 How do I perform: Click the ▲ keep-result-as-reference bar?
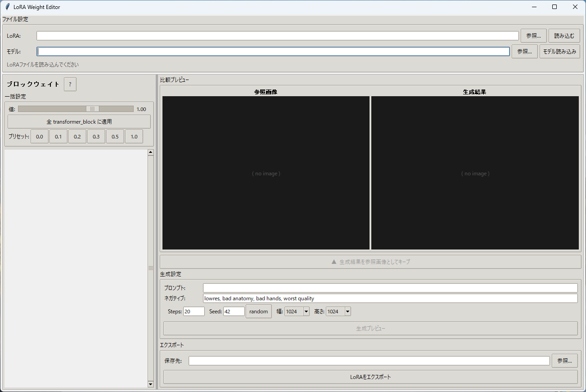click(x=370, y=262)
